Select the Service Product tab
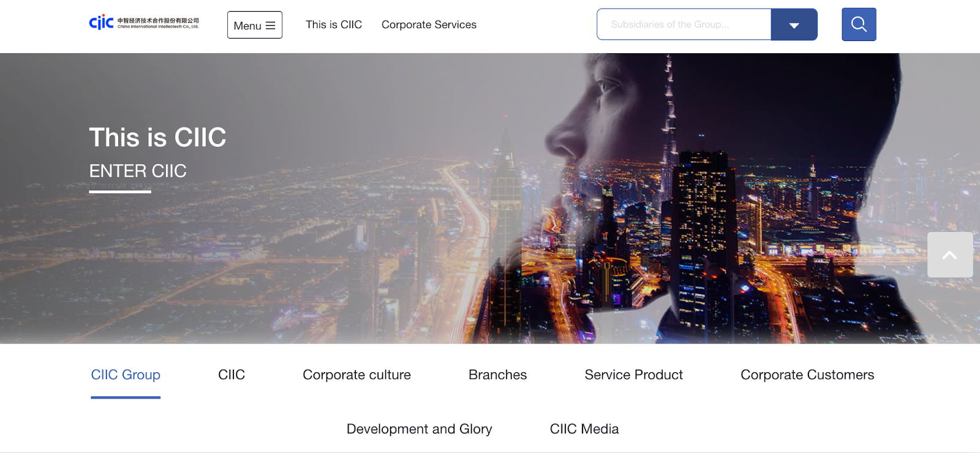980x453 pixels. pyautogui.click(x=633, y=375)
